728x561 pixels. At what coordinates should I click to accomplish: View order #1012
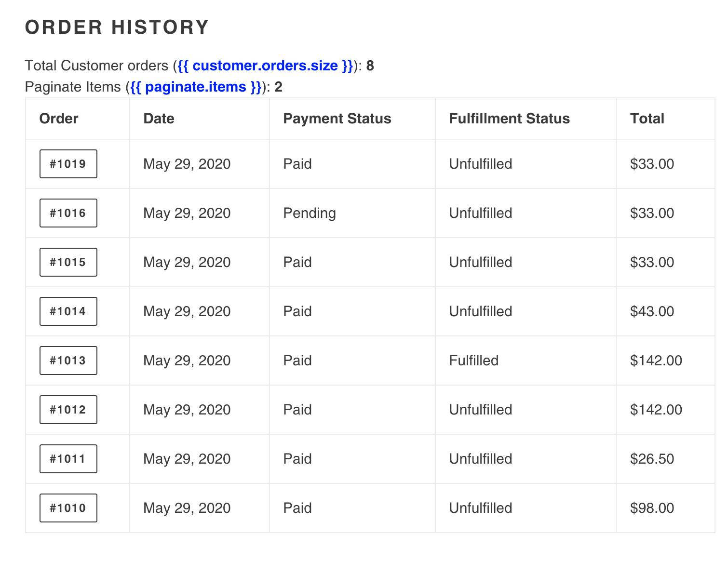(x=68, y=410)
